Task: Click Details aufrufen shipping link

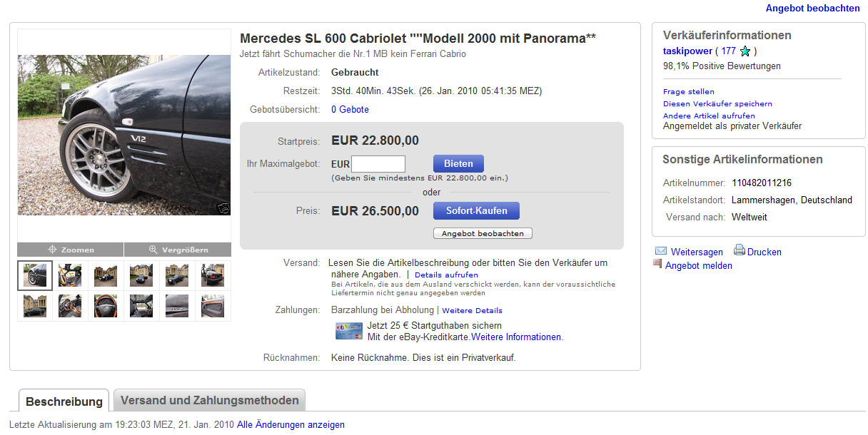Action: pyautogui.click(x=446, y=275)
